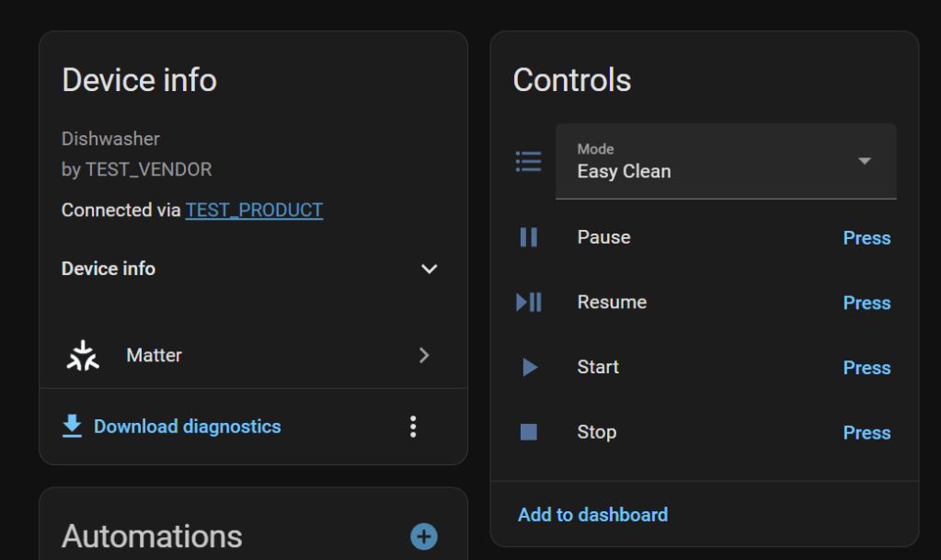Open the Mode dropdown arrow

click(x=864, y=161)
